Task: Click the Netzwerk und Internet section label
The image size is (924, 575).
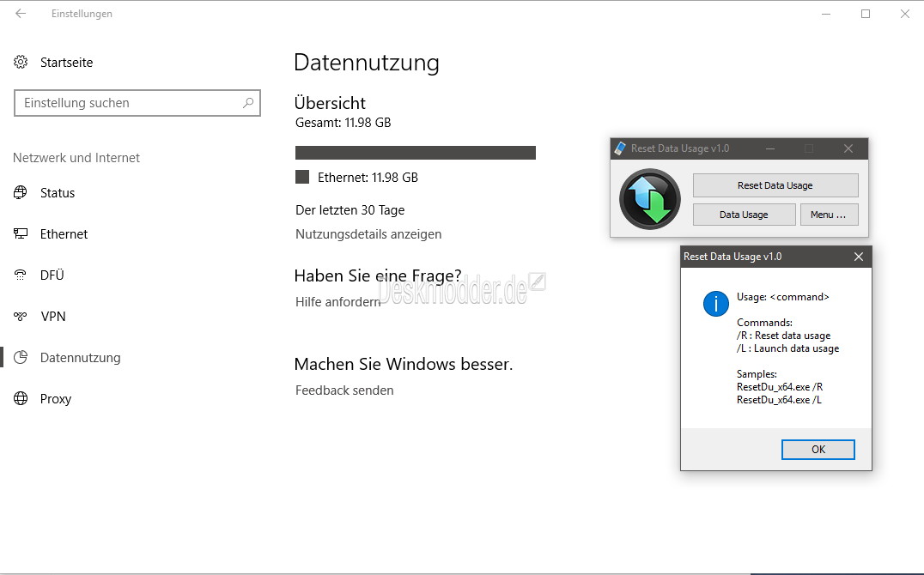Action: 76,157
